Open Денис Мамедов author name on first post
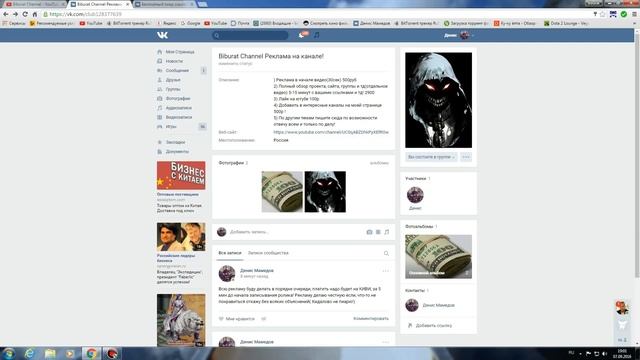 pos(257,270)
